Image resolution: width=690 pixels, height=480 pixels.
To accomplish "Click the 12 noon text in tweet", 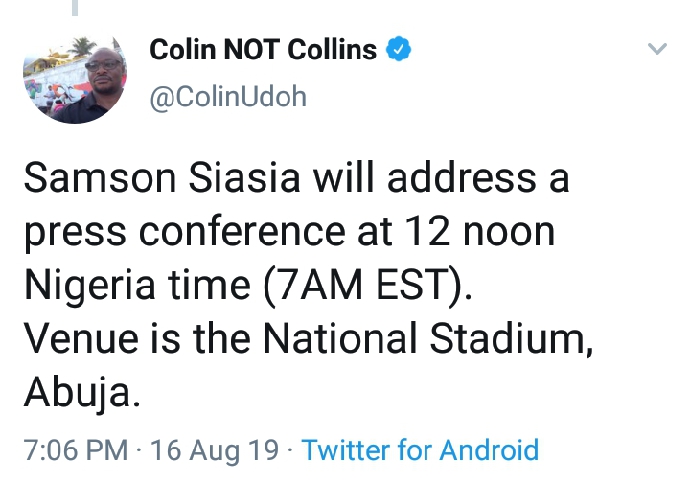I will click(x=480, y=231).
